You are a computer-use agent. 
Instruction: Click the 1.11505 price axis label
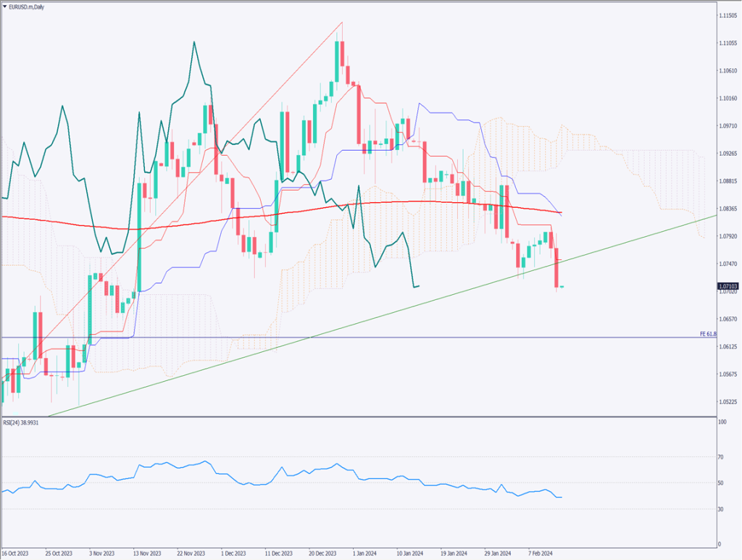coord(728,15)
